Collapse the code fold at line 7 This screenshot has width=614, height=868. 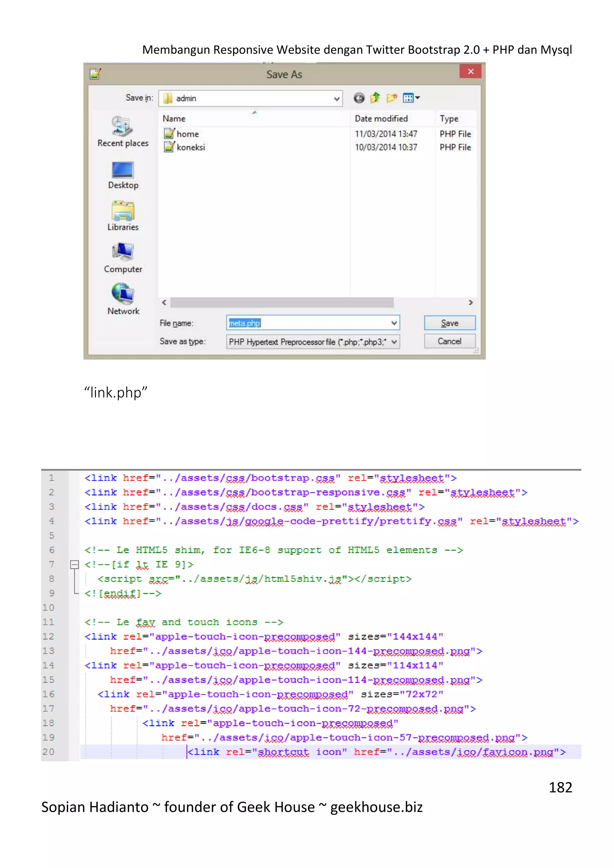[x=74, y=564]
